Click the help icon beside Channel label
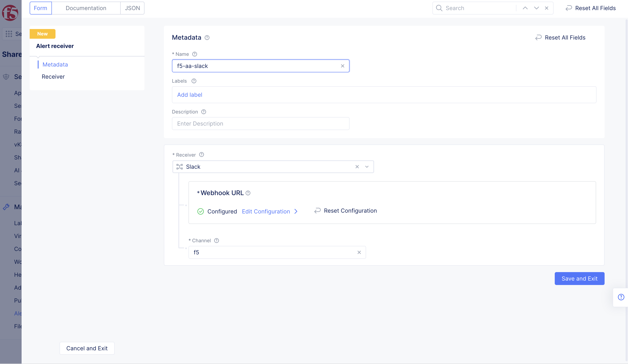This screenshot has height=364, width=628. click(217, 240)
